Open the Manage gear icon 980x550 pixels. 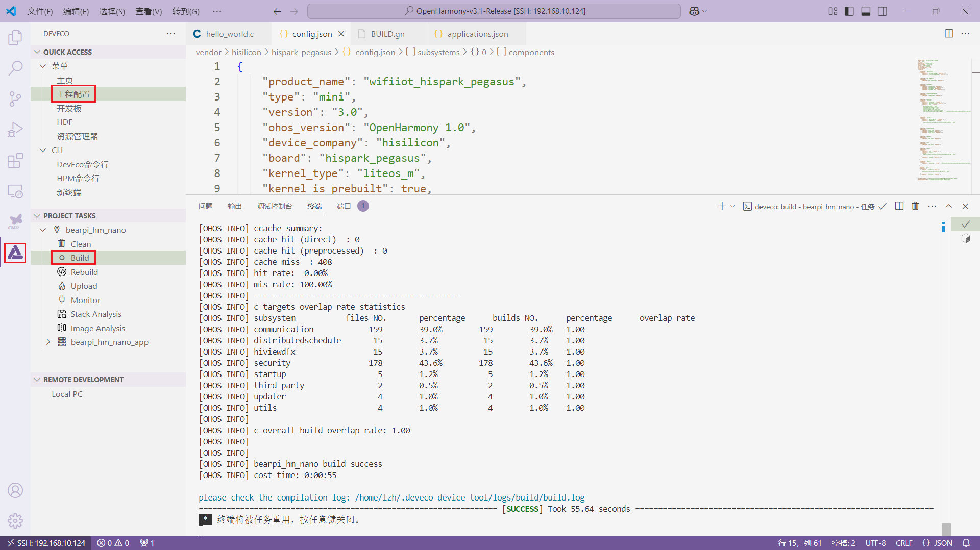pyautogui.click(x=15, y=521)
